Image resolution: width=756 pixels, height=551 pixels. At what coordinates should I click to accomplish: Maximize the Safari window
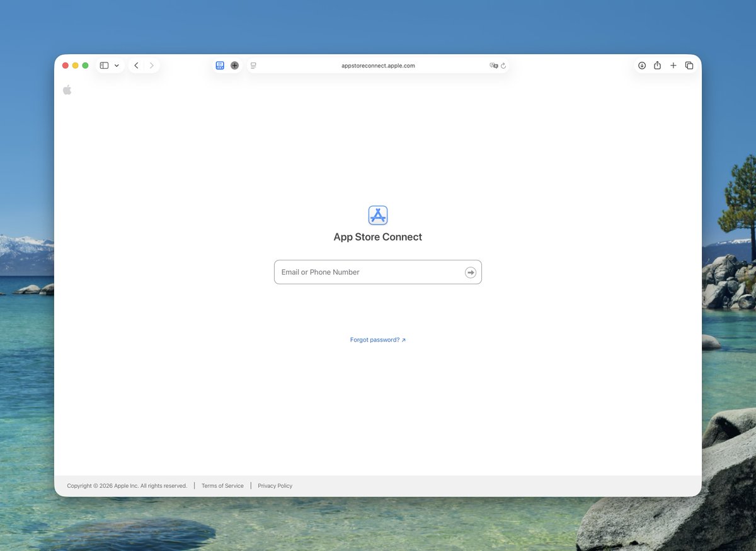(x=85, y=66)
